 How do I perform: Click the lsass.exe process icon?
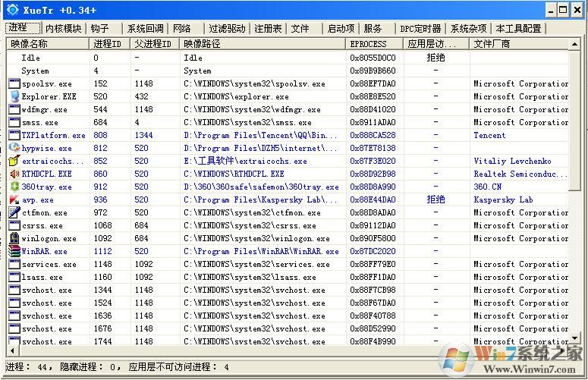pyautogui.click(x=14, y=277)
